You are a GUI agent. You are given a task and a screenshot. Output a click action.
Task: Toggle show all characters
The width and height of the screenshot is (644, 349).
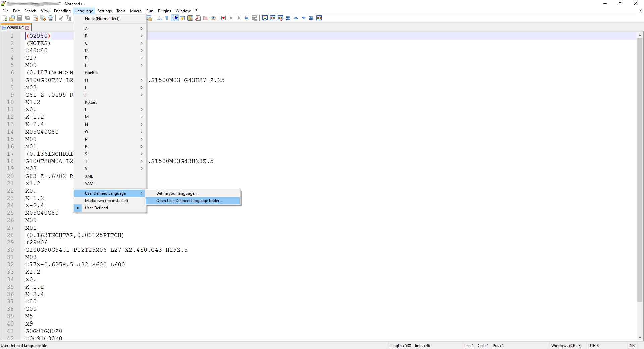pos(167,18)
